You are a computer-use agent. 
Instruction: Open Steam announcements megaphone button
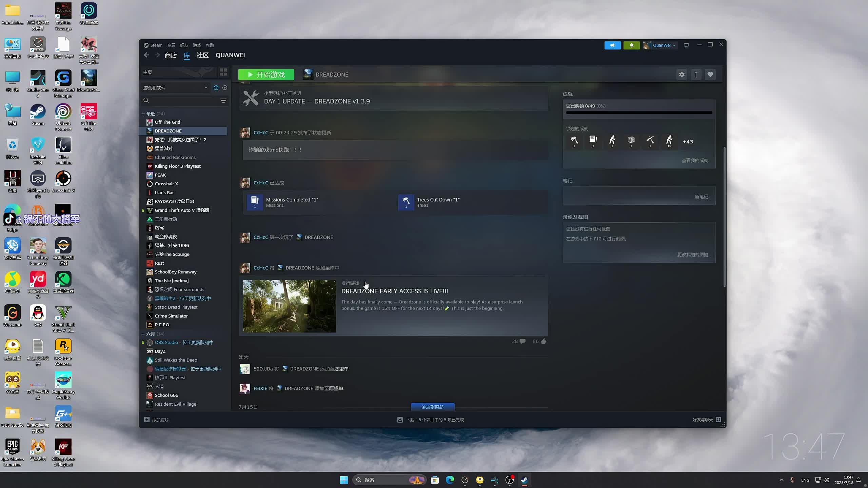click(612, 45)
